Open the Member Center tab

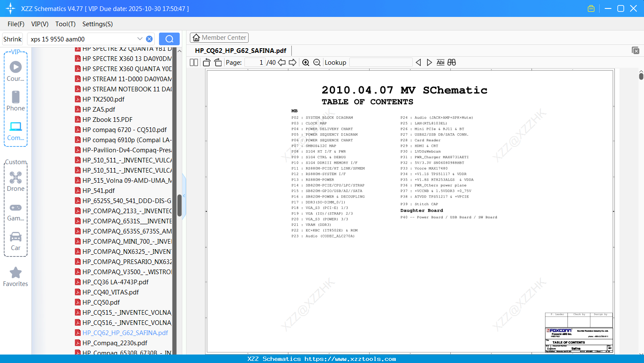point(219,38)
